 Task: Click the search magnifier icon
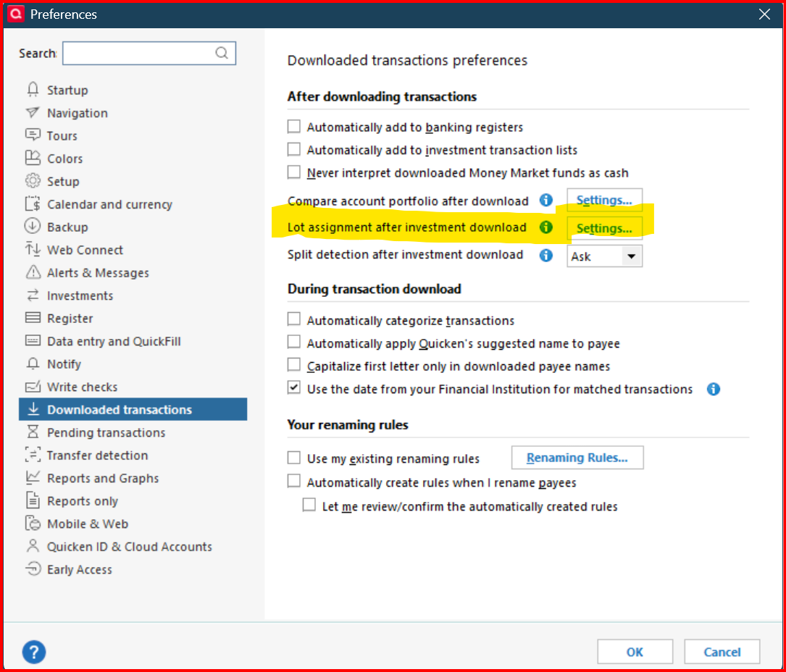pyautogui.click(x=222, y=53)
